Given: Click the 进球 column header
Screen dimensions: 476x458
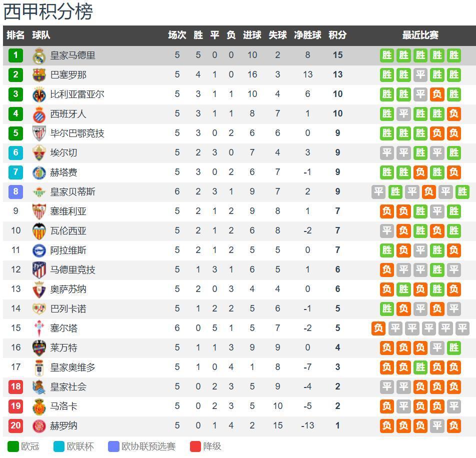Looking at the screenshot, I should pos(252,35).
